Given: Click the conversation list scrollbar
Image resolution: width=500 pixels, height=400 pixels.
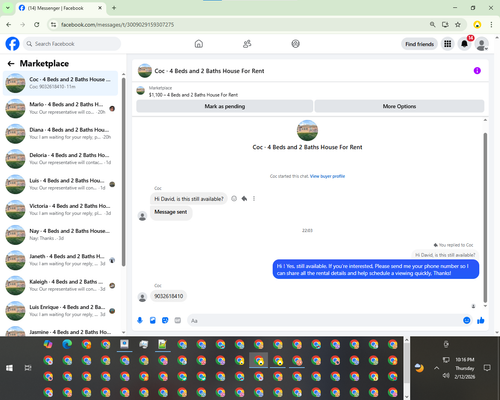Looking at the screenshot, I should tap(123, 172).
